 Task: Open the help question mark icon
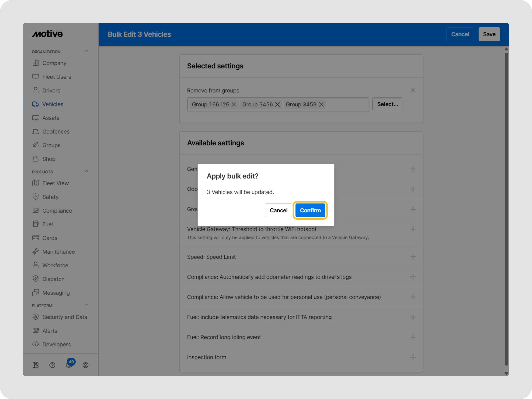point(52,365)
